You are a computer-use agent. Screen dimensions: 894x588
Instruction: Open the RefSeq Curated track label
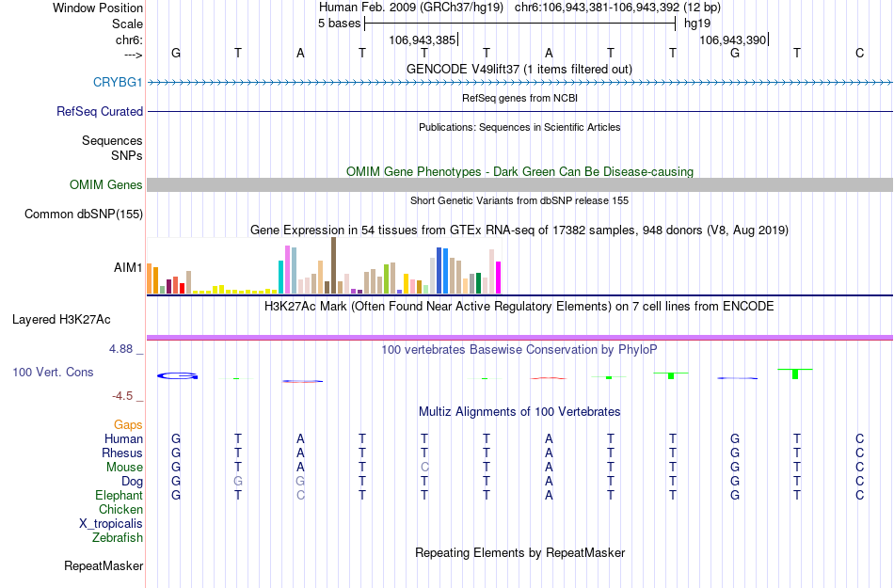pyautogui.click(x=99, y=111)
